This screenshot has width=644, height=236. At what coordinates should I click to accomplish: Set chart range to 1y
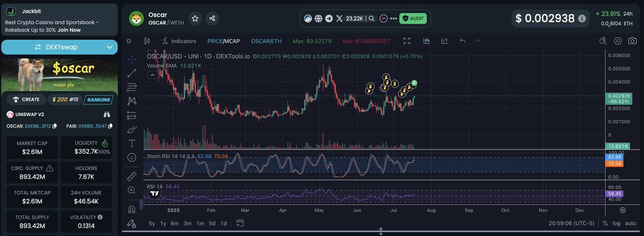[163, 223]
